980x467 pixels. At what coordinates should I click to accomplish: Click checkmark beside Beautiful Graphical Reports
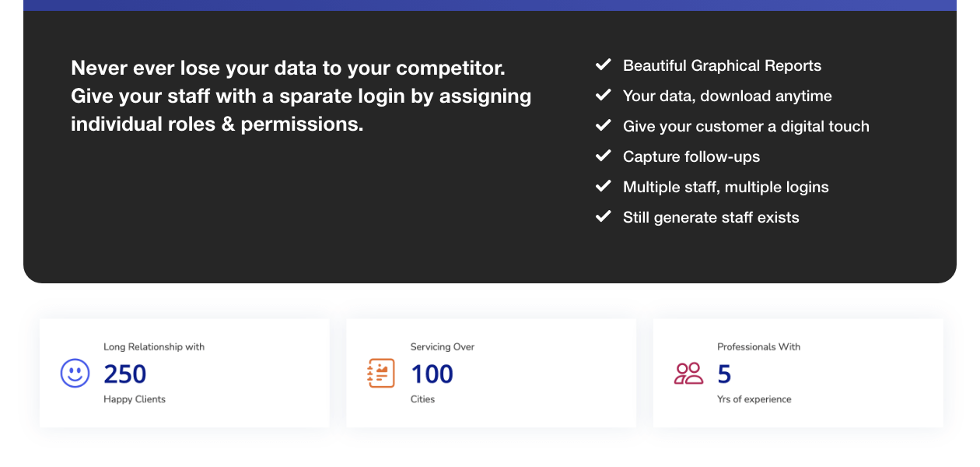pyautogui.click(x=603, y=65)
